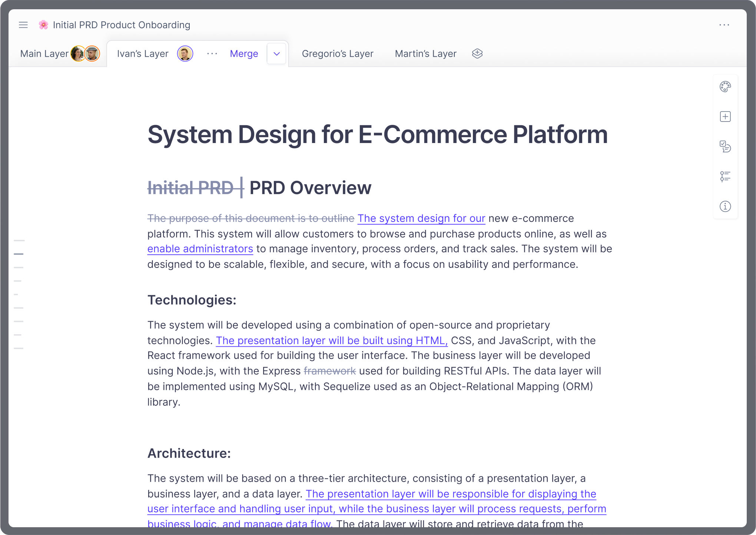Screen dimensions: 756x535
Task: Click the flower document emoji icon
Action: [43, 25]
